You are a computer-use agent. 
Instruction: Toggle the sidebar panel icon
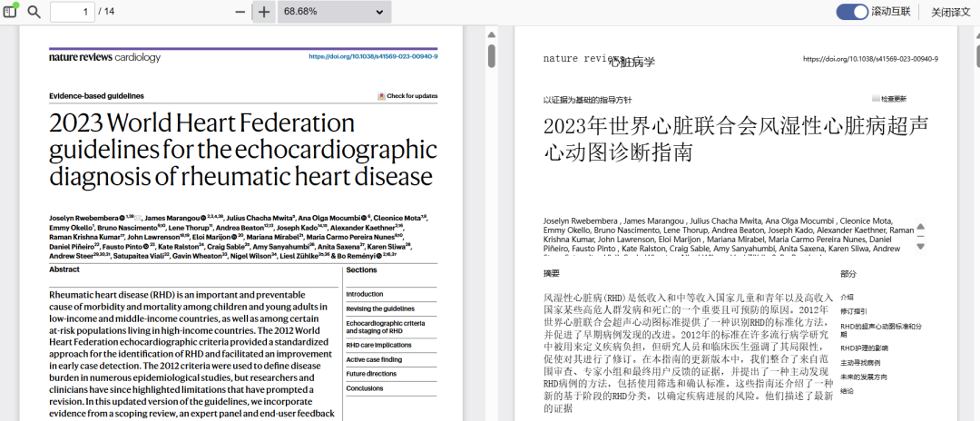pos(9,11)
